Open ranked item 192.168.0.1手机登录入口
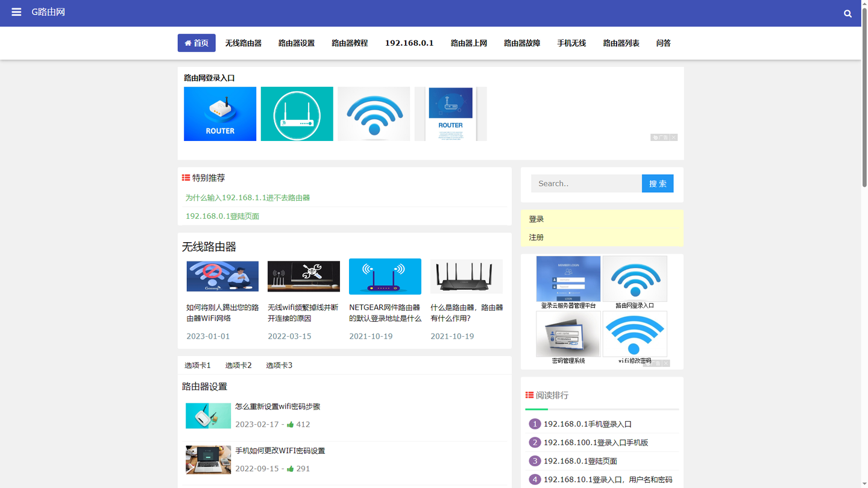868x488 pixels. 588,424
